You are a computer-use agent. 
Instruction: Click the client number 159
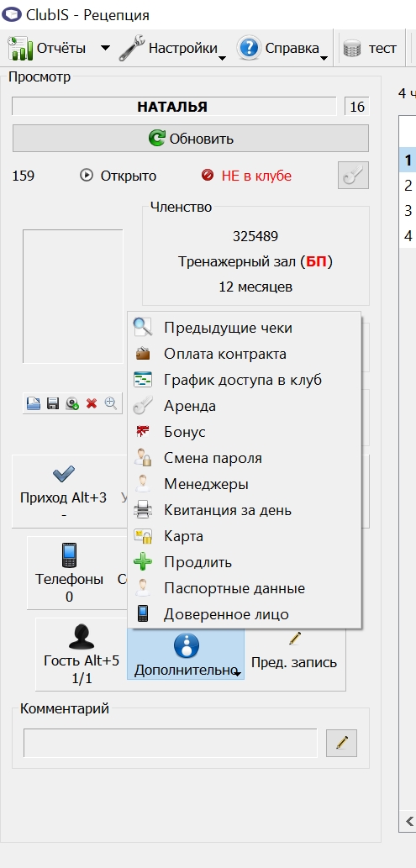click(x=24, y=176)
